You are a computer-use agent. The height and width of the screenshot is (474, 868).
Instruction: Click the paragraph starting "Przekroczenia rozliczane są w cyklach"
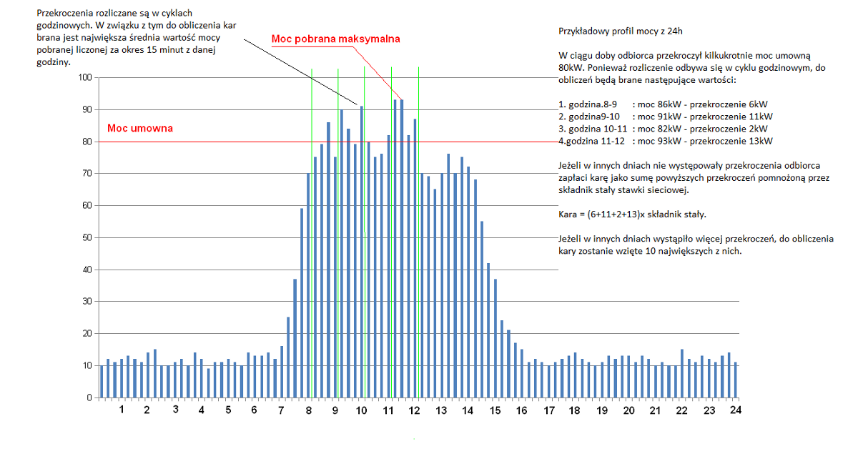[x=136, y=38]
